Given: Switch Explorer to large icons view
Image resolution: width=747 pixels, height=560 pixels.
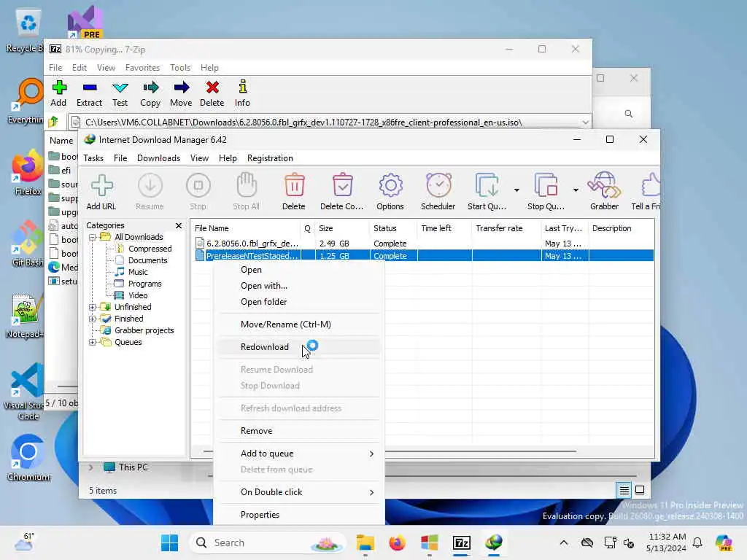Looking at the screenshot, I should (x=640, y=490).
